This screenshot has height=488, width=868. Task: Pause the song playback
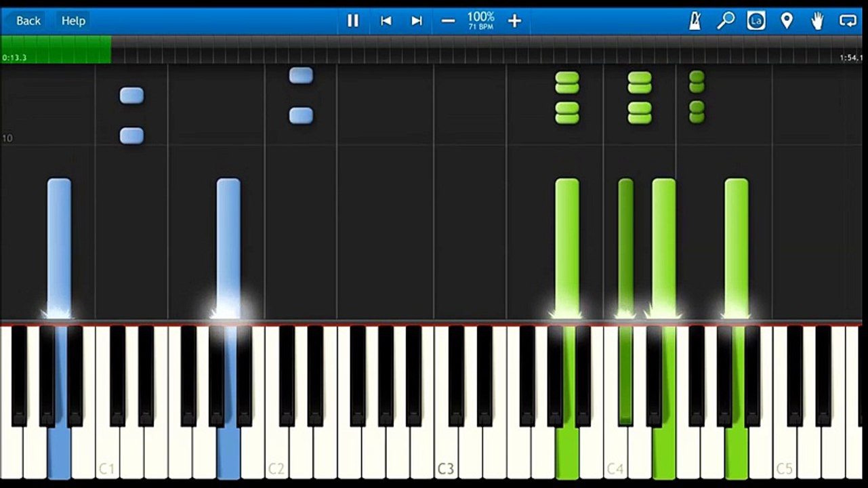(x=353, y=21)
